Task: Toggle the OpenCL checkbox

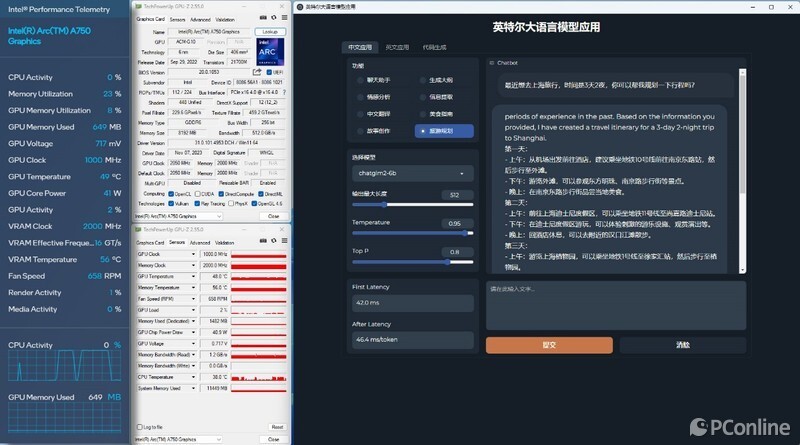Action: [171, 194]
